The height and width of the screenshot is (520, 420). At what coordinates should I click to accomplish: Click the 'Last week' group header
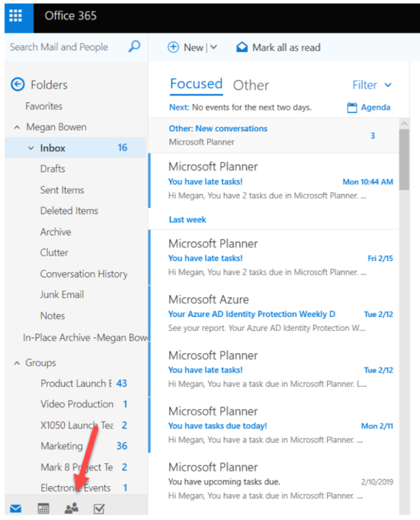187,220
